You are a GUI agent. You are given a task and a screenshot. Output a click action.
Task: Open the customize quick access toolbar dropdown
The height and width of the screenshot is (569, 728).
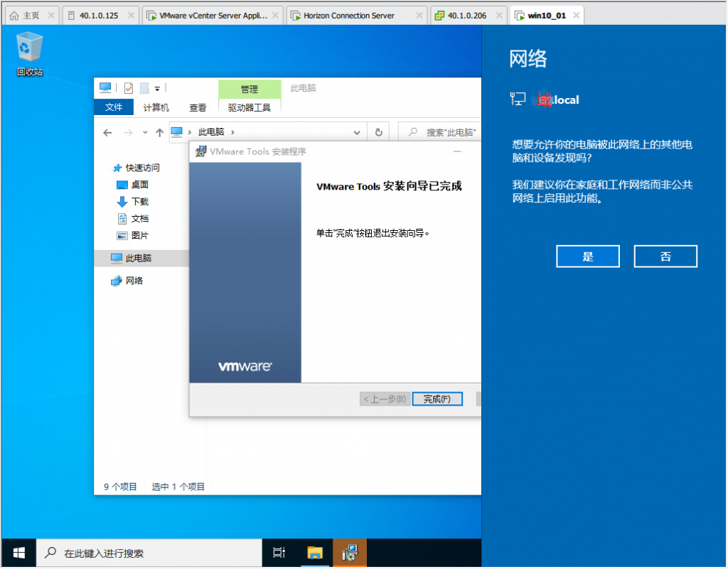tap(157, 88)
